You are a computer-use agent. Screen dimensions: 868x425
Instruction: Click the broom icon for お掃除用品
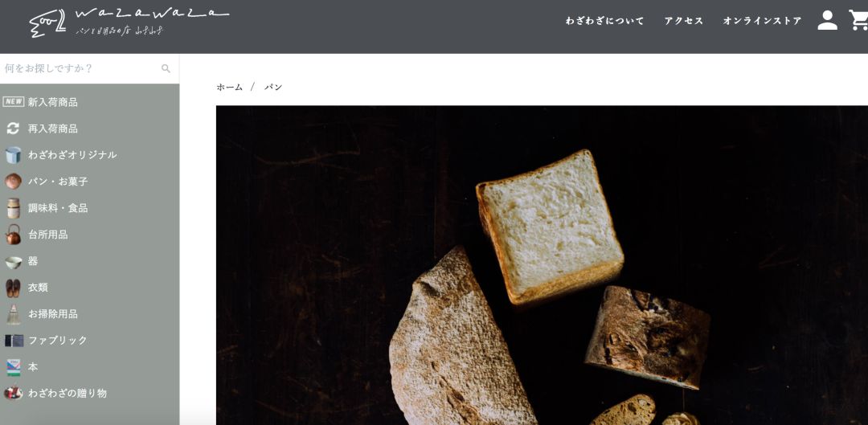point(14,314)
